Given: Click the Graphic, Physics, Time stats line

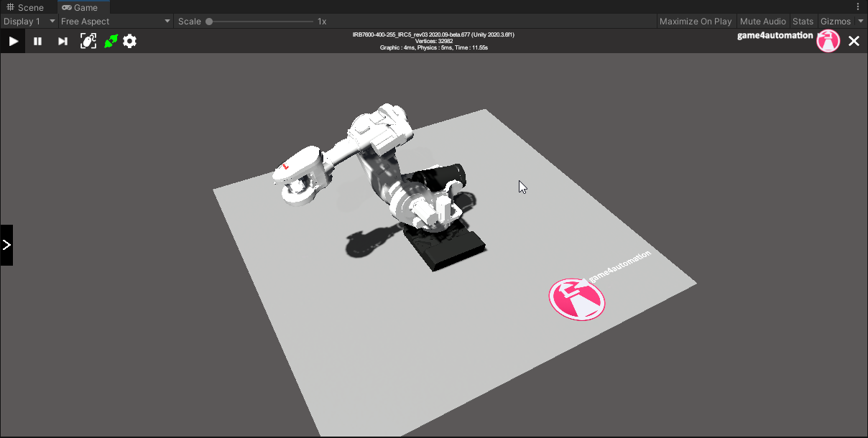Looking at the screenshot, I should coord(433,47).
